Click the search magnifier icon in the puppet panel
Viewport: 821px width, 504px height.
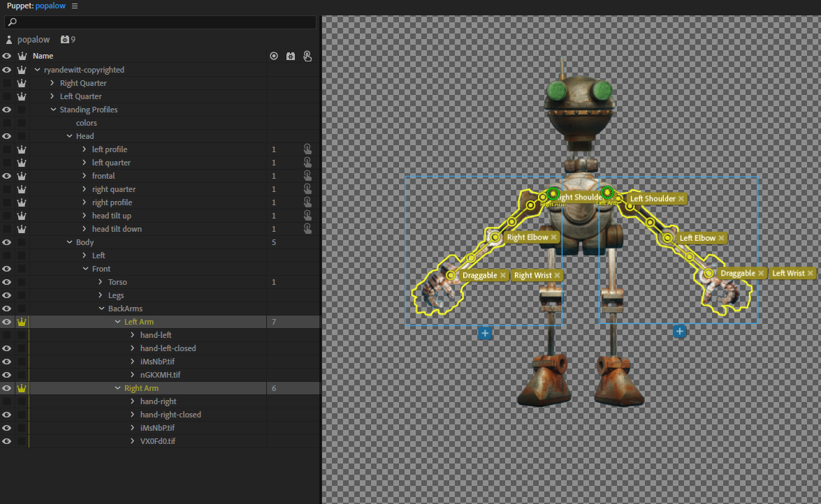[x=13, y=22]
